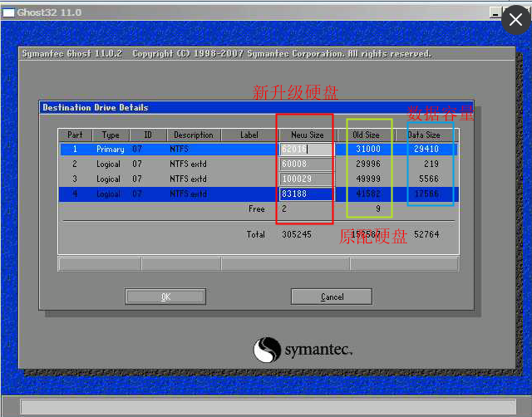Viewport: 532px width, 417px height.
Task: Click Old Size value 29996
Action: (368, 164)
